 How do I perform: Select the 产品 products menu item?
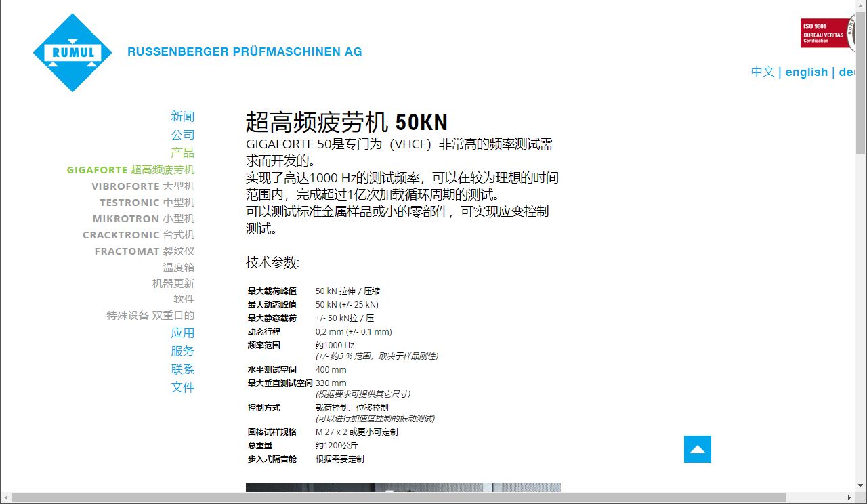coord(182,153)
